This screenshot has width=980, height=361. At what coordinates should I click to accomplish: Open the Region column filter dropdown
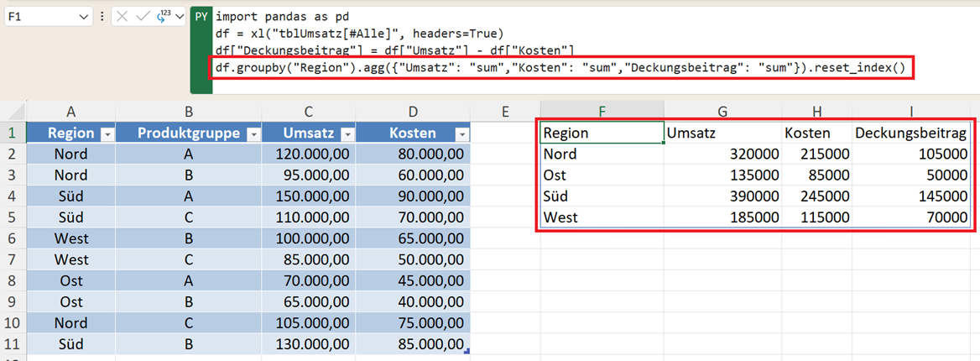(107, 133)
